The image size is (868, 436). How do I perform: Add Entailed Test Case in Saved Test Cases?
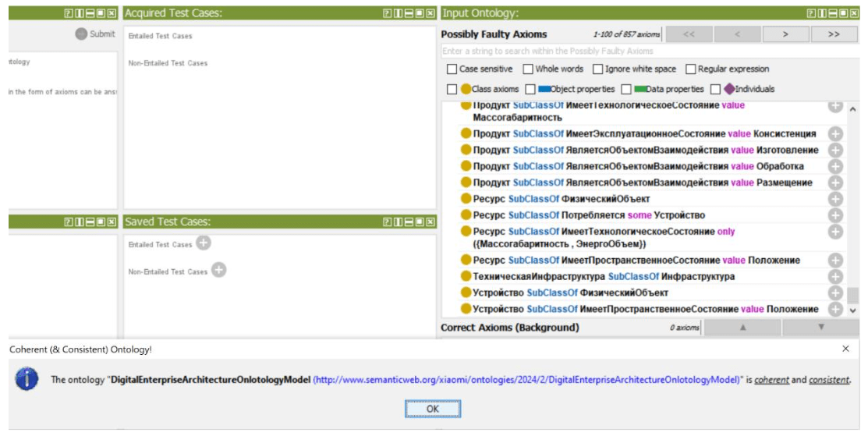[x=204, y=243]
